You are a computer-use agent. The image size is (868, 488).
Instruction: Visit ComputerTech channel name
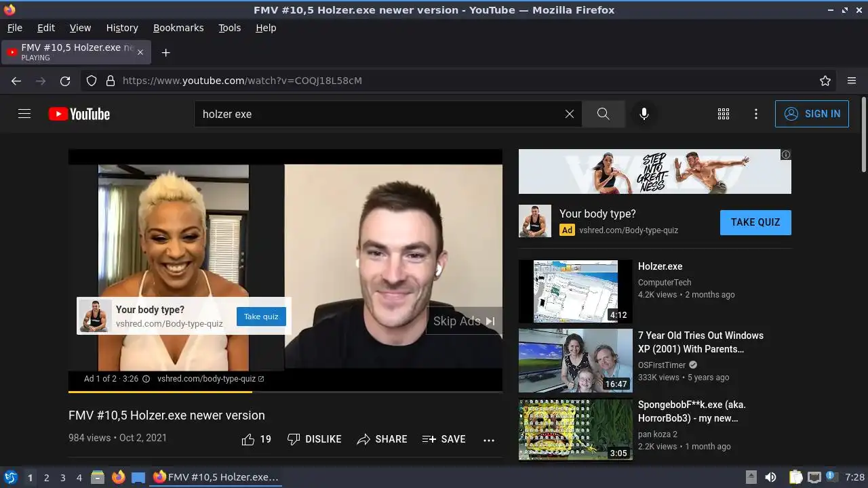[665, 283]
